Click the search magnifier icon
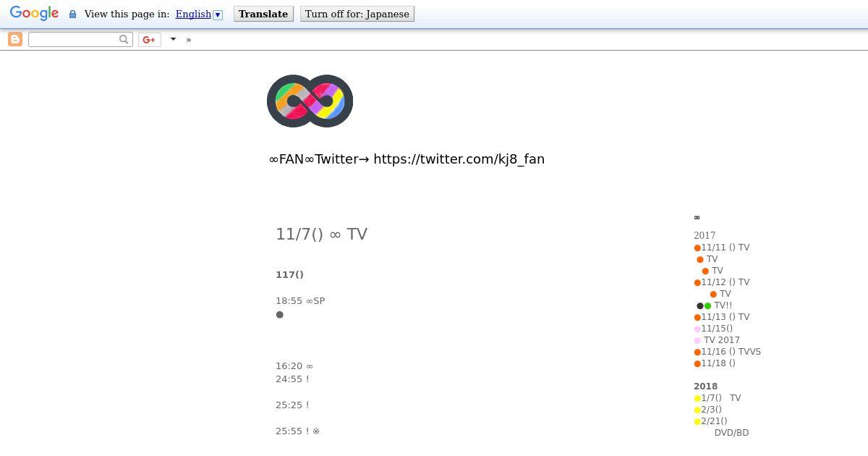Viewport: 868px width, 456px height. pyautogui.click(x=124, y=39)
